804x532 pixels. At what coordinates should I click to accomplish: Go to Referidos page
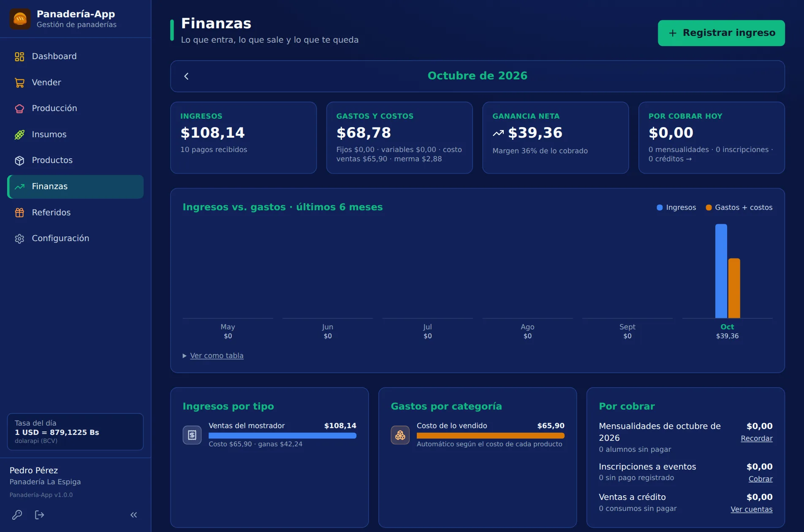[x=76, y=213]
